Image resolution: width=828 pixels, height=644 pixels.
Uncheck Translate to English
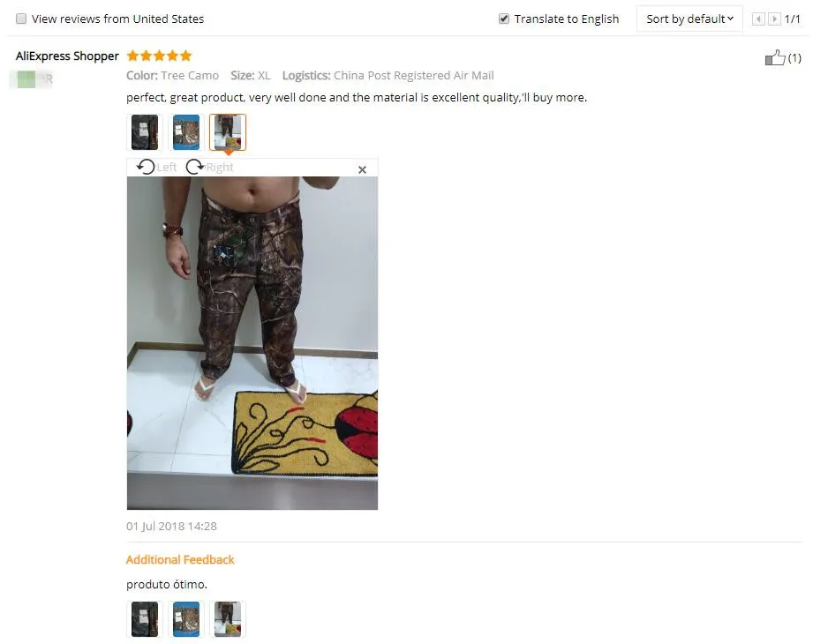coord(504,19)
